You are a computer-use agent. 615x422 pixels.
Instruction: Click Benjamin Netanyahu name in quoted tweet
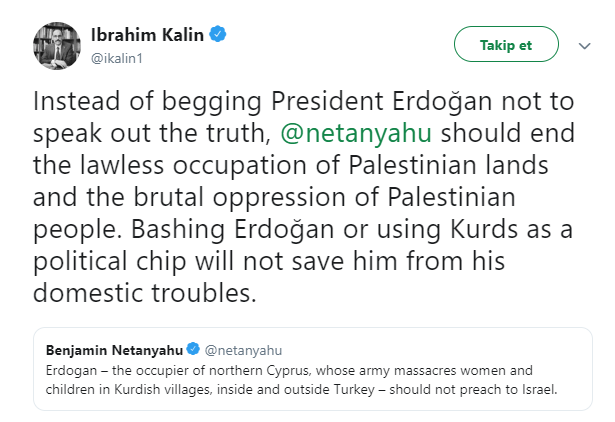115,350
